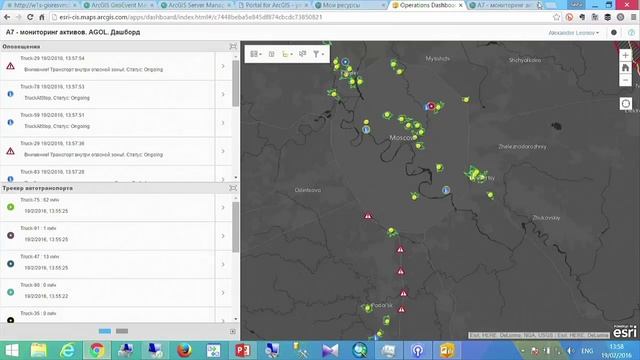This screenshot has height=360, width=640.
Task: Switch to Мои ресурсы browser tab
Action: coord(350,5)
